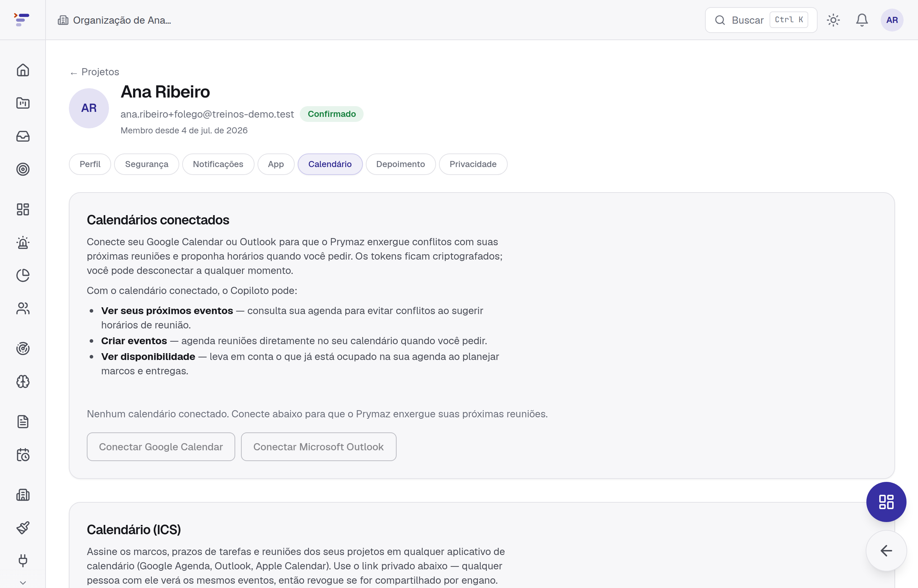Click the floating back arrow button
918x588 pixels.
[x=886, y=551]
